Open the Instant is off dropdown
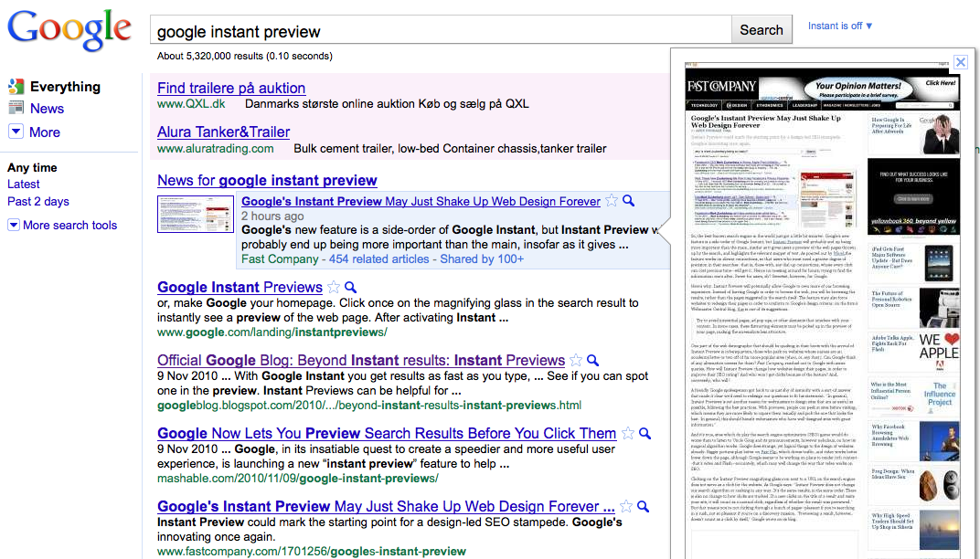 tap(840, 26)
